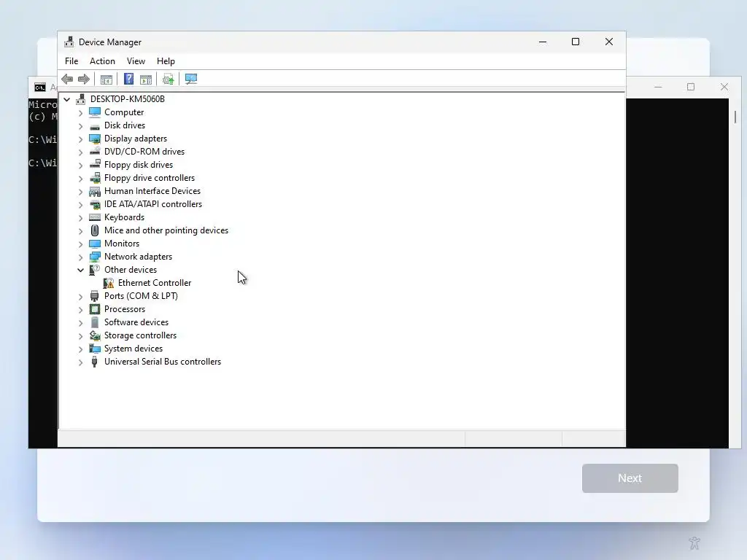
Task: Click the Command Prompt scrollbar thumb
Action: click(x=735, y=117)
